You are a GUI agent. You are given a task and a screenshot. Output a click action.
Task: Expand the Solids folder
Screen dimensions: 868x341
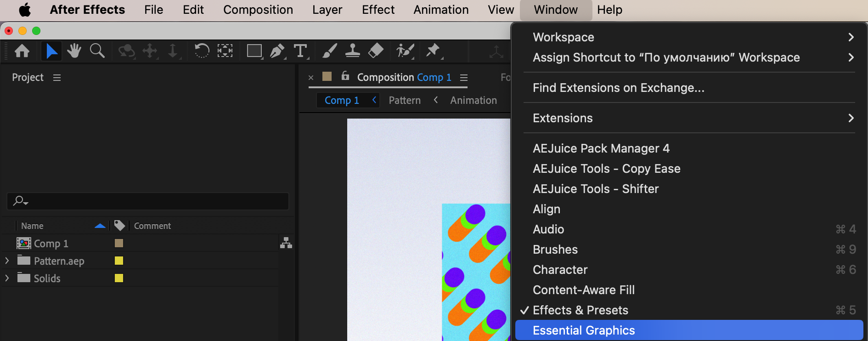7,278
